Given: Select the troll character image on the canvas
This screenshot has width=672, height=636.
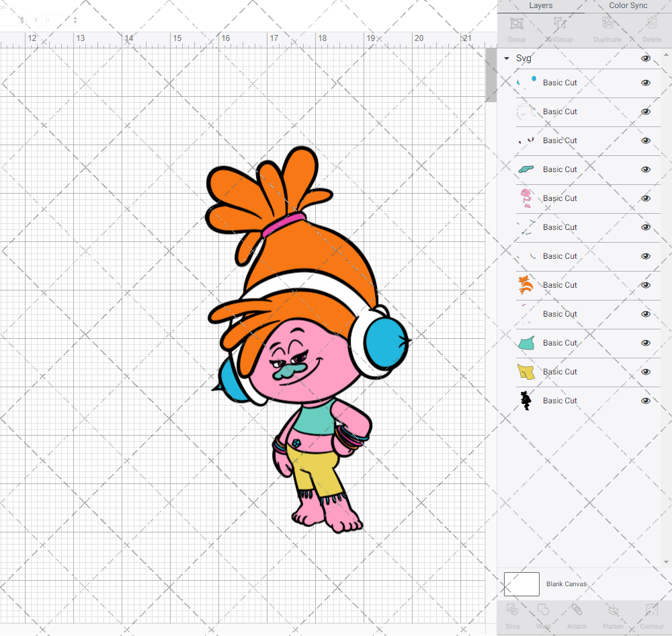Looking at the screenshot, I should [308, 340].
